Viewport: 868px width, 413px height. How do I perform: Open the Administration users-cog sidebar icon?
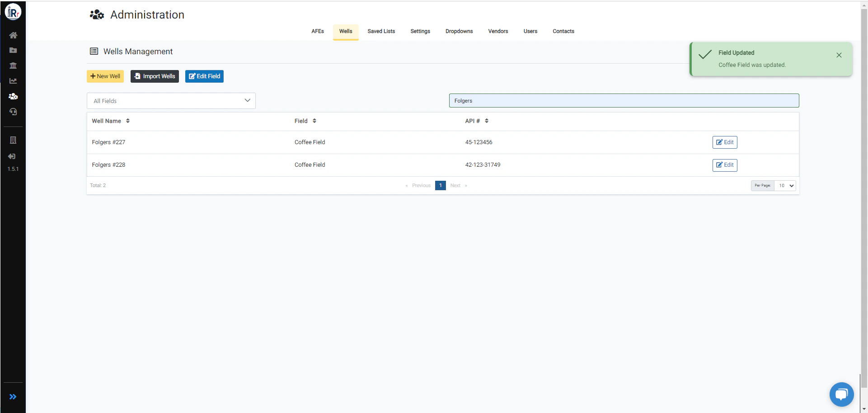tap(13, 96)
